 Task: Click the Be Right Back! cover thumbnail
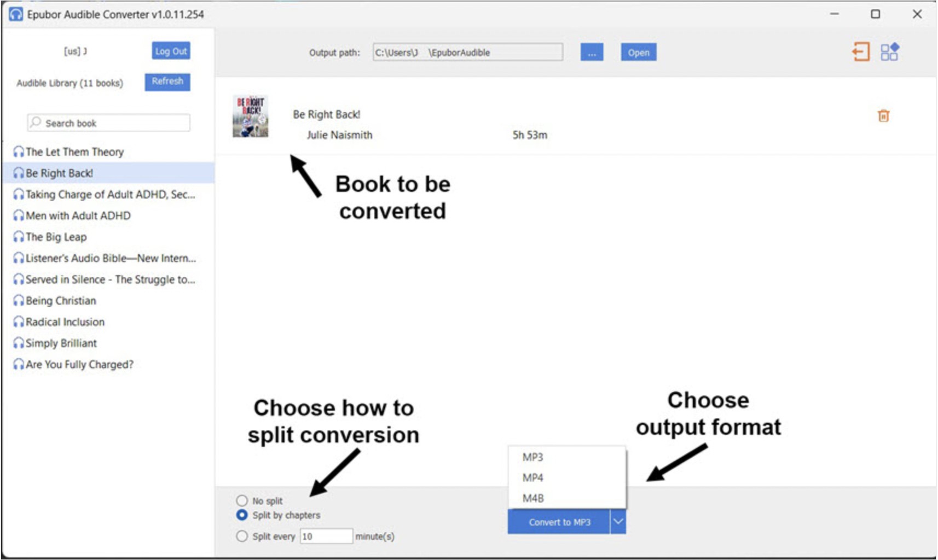(x=250, y=116)
